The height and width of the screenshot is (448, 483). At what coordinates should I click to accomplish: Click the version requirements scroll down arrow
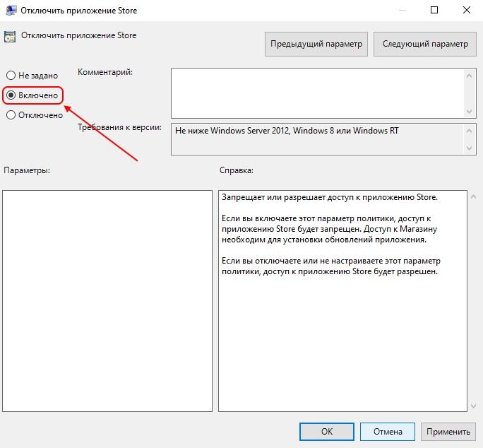click(x=469, y=148)
